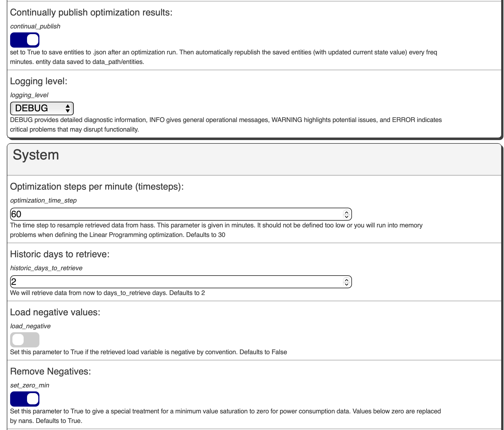Click the 'Remove Negatives:' heading
The image size is (504, 430).
pyautogui.click(x=51, y=371)
